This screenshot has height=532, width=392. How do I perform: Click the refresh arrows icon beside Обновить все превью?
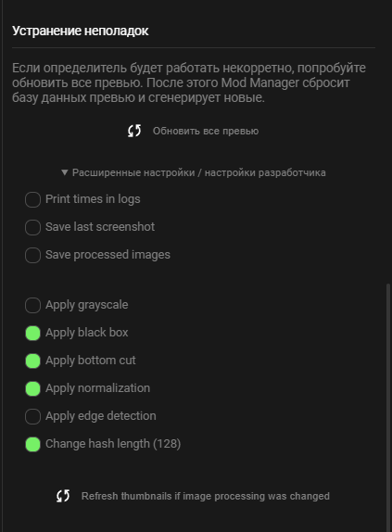pyautogui.click(x=134, y=131)
